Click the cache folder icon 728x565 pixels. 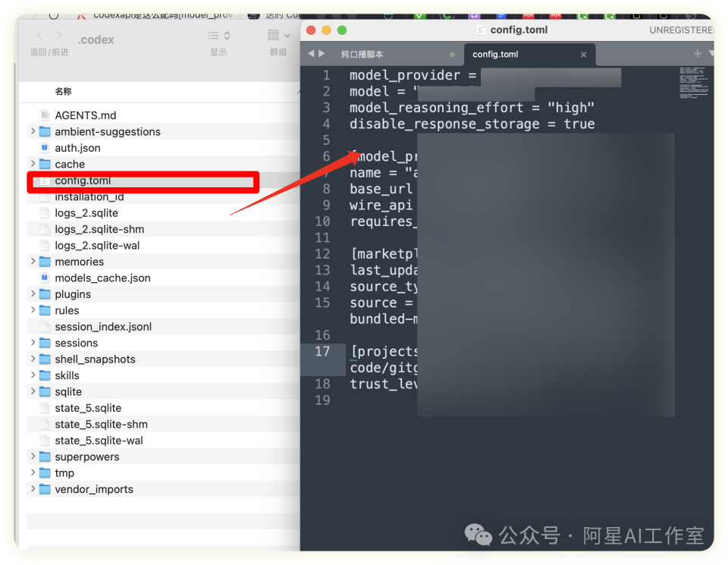45,164
